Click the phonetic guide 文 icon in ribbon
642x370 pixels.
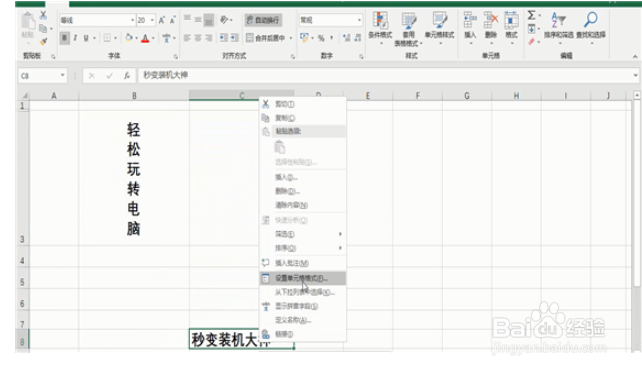click(166, 38)
